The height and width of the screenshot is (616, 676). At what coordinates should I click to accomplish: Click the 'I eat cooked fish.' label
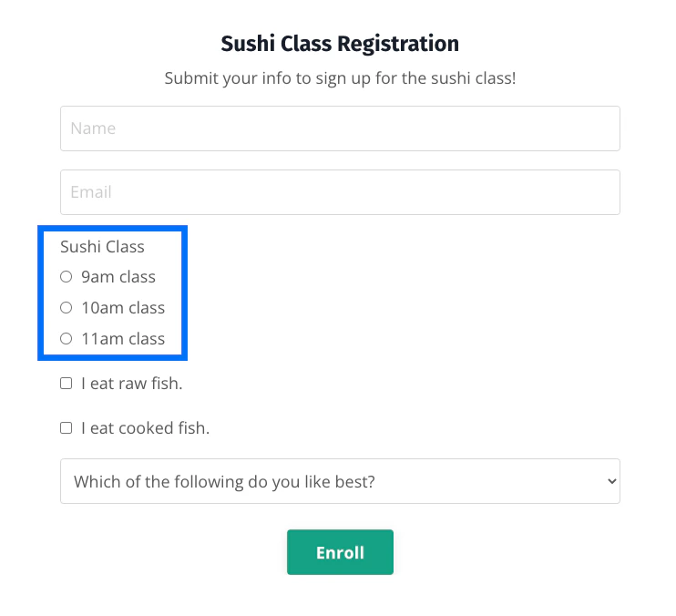[145, 427]
